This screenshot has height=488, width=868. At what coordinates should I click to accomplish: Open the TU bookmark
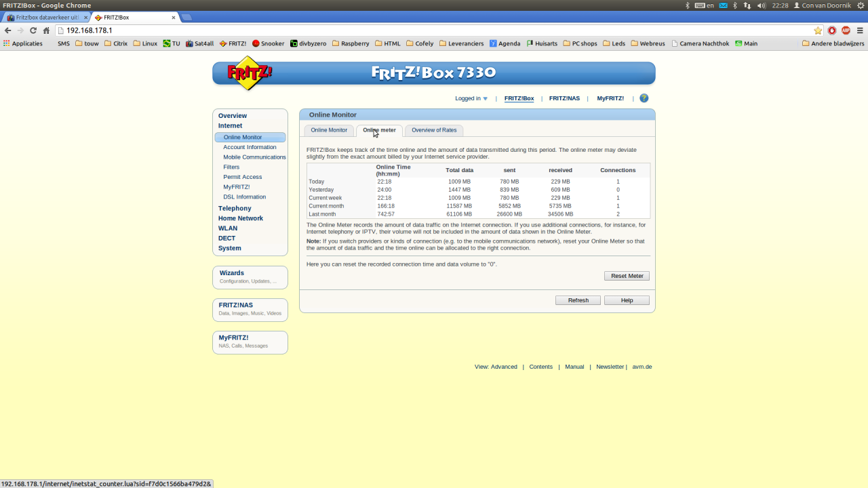(172, 43)
